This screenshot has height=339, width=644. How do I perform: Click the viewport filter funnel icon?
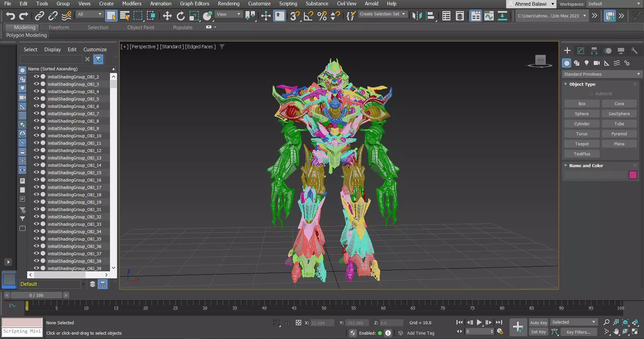pos(222,47)
